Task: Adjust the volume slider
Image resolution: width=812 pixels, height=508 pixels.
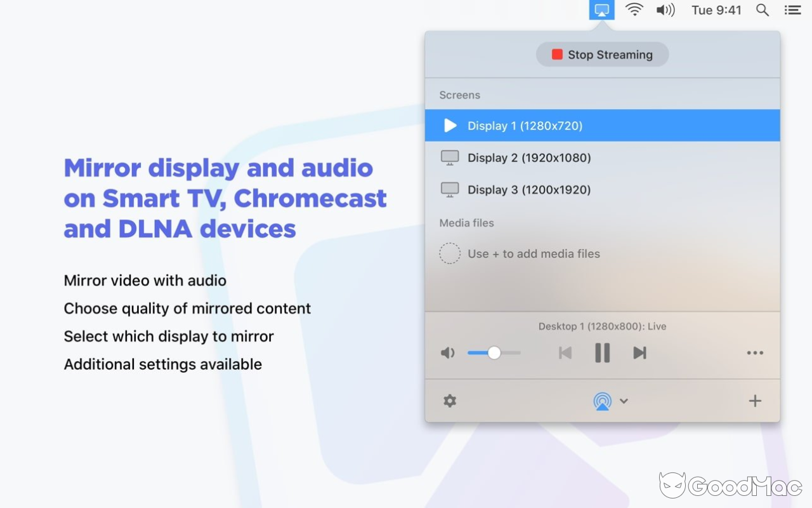Action: coord(494,352)
